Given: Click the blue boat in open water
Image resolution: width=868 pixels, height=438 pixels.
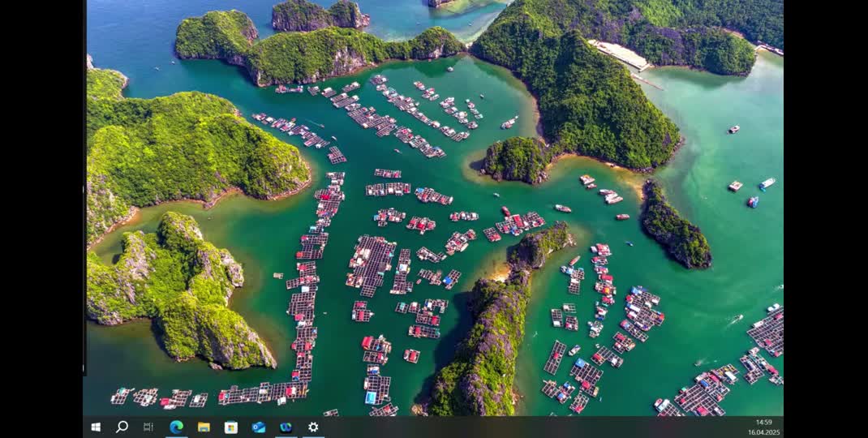Looking at the screenshot, I should 753,202.
